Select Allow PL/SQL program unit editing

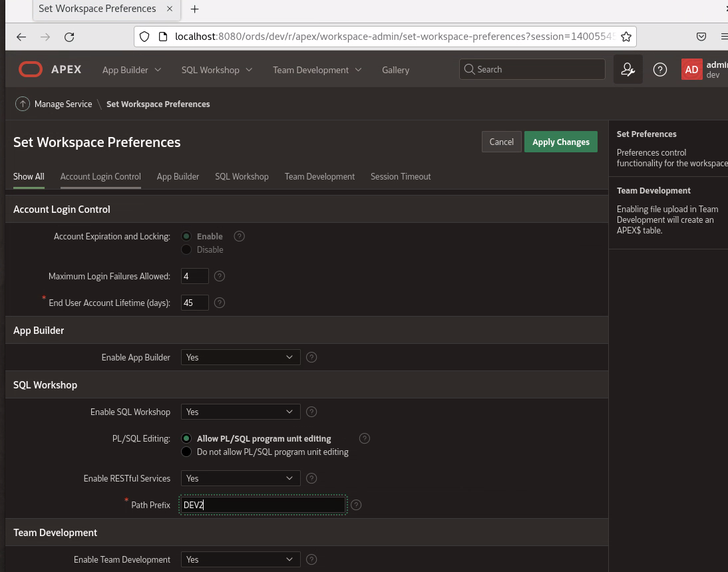[x=186, y=438]
